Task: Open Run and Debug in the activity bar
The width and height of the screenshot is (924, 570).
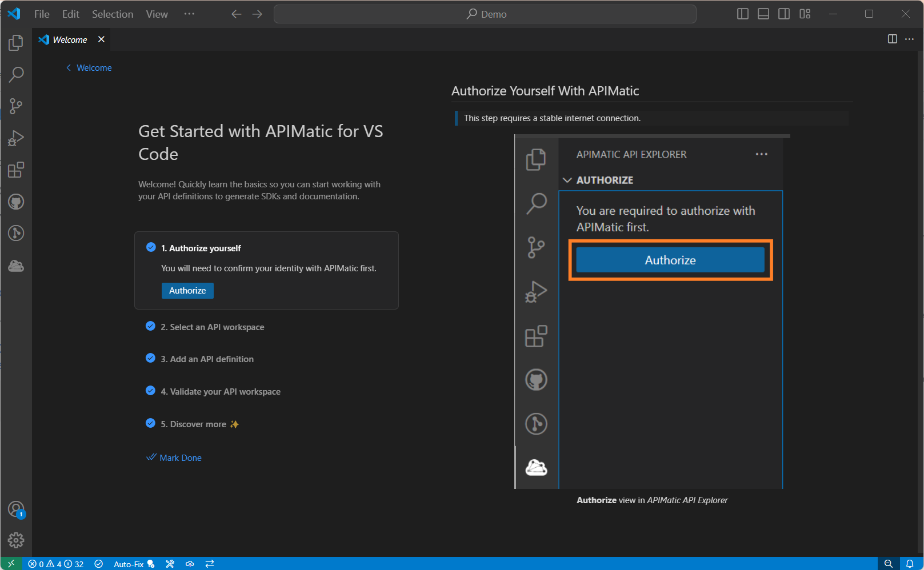Action: [x=16, y=138]
